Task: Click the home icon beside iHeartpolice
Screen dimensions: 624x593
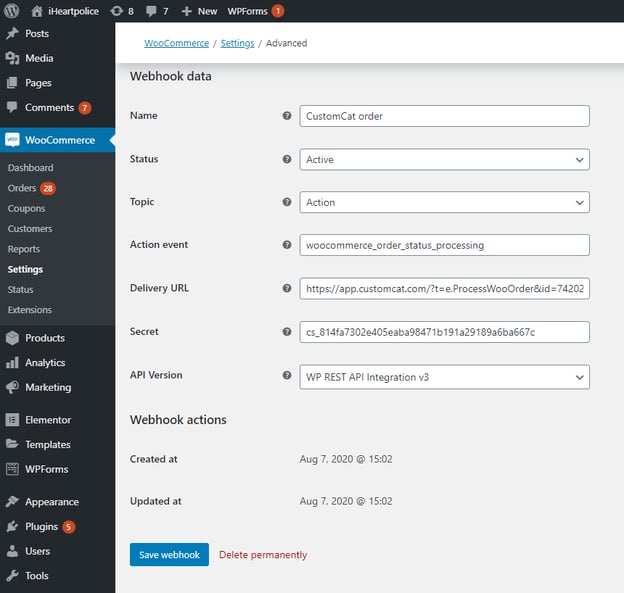Action: 37,11
